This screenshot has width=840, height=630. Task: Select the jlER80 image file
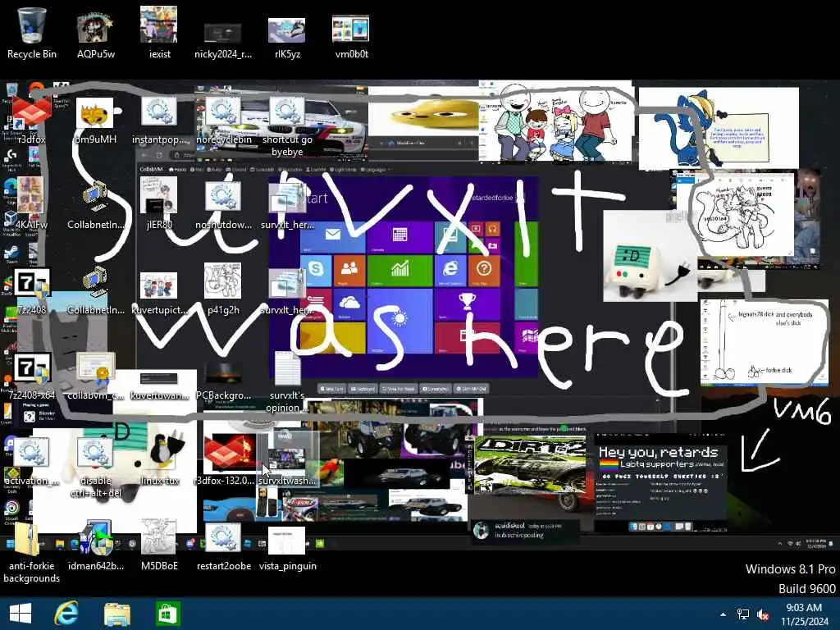159,203
